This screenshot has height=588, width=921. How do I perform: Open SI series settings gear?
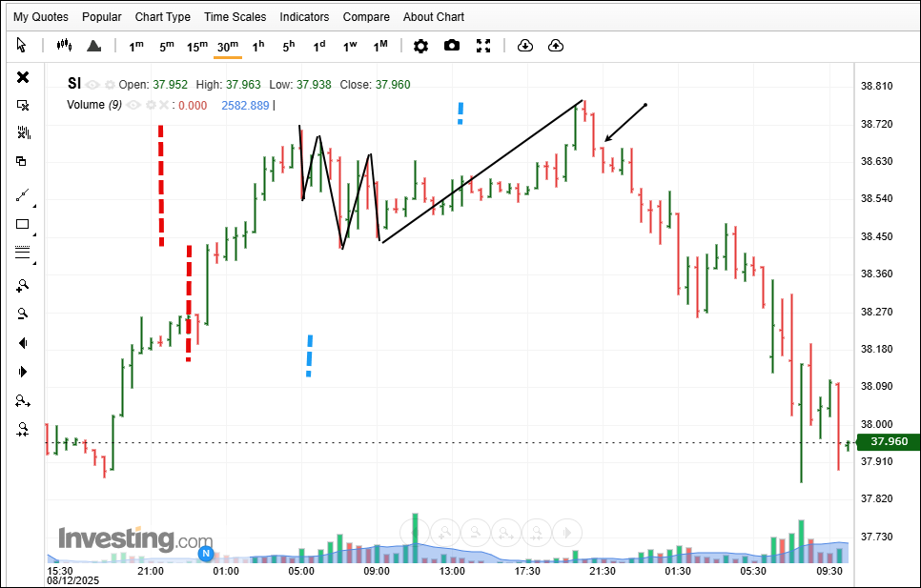coord(110,85)
